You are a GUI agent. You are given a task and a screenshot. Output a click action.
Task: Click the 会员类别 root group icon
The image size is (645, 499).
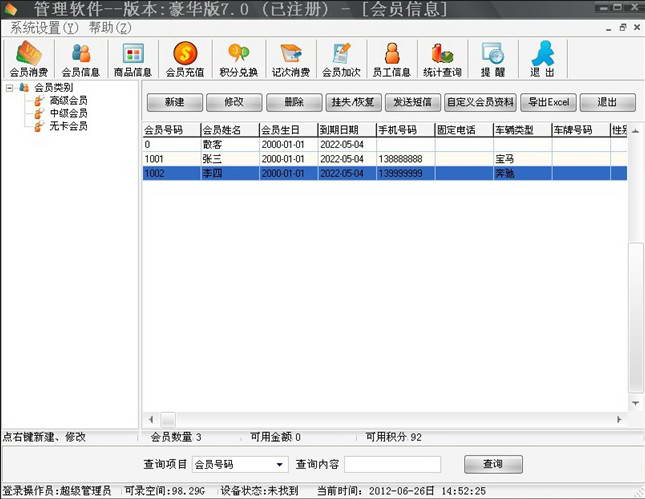pyautogui.click(x=24, y=87)
